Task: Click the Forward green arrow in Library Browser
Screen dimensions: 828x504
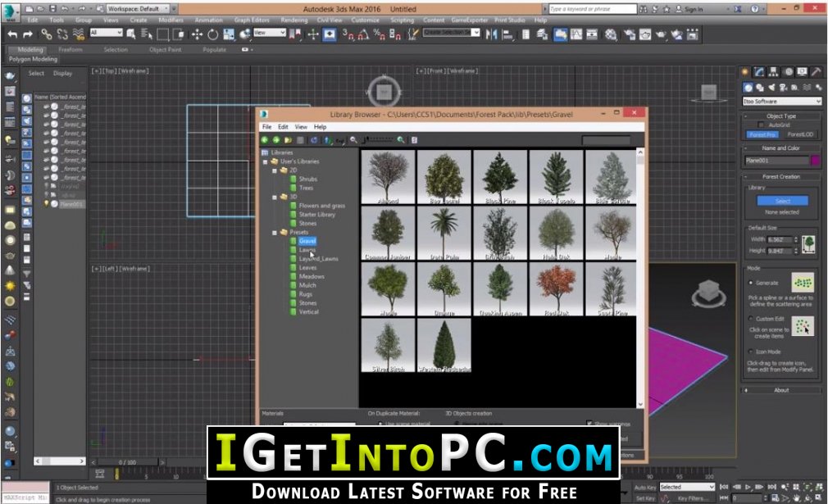Action: (x=276, y=140)
